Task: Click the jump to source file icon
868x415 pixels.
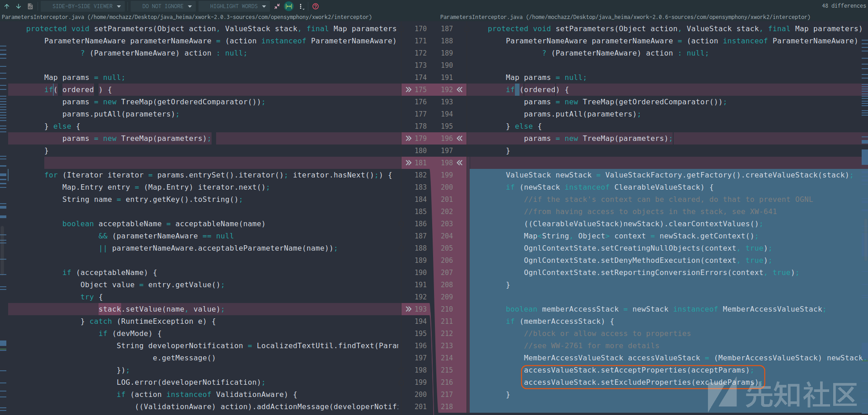Action: [x=30, y=6]
